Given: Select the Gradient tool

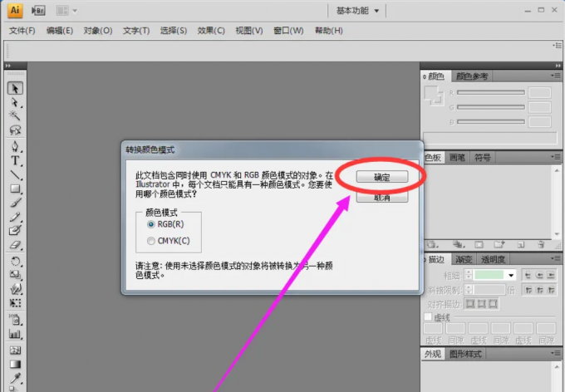Looking at the screenshot, I should (x=15, y=365).
